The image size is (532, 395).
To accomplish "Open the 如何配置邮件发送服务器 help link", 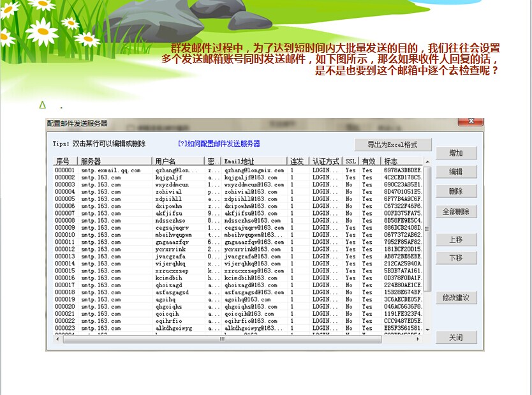I will coord(219,144).
